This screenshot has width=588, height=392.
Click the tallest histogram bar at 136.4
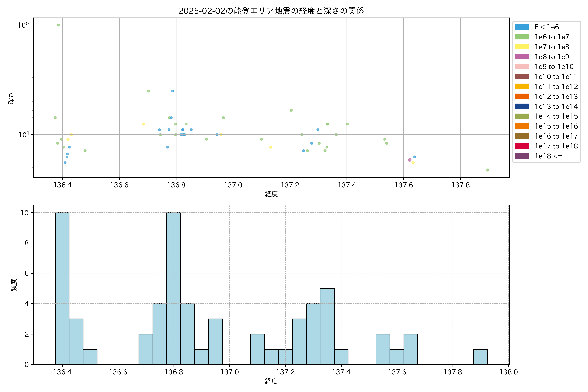click(x=62, y=288)
